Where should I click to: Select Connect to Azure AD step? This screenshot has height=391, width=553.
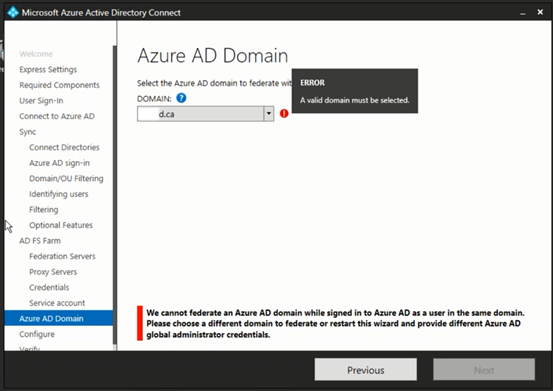tap(57, 116)
